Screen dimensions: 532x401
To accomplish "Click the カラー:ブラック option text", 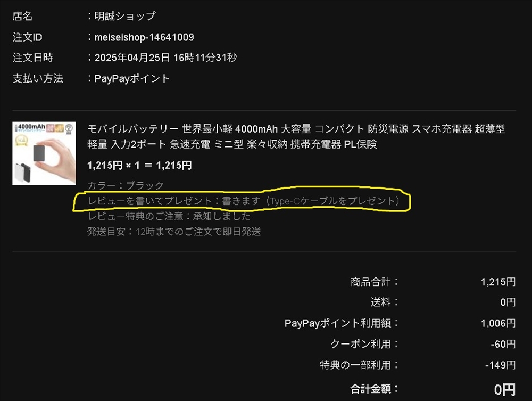I will 126,185.
